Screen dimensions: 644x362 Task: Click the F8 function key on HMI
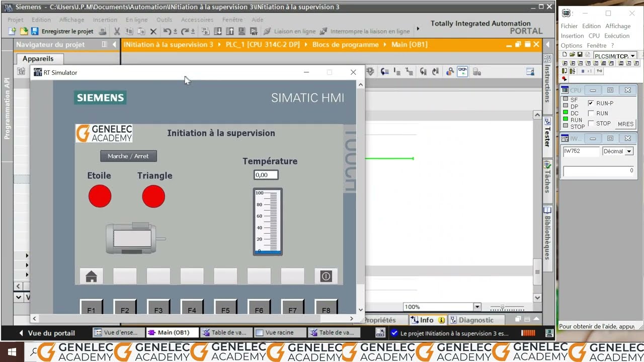[326, 308]
